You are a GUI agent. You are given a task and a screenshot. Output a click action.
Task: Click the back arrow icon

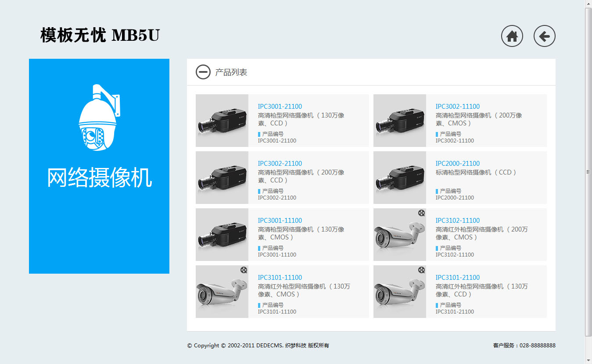pyautogui.click(x=544, y=36)
